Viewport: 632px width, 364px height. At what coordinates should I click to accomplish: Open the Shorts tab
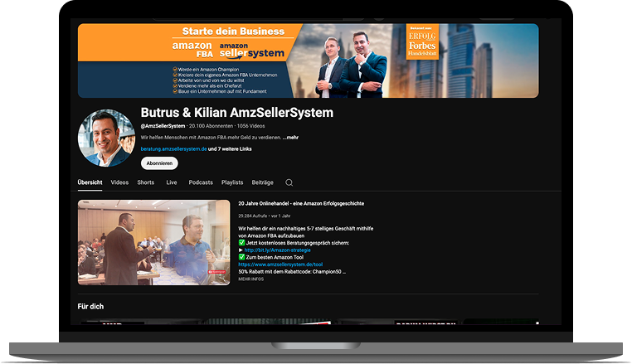pyautogui.click(x=145, y=182)
